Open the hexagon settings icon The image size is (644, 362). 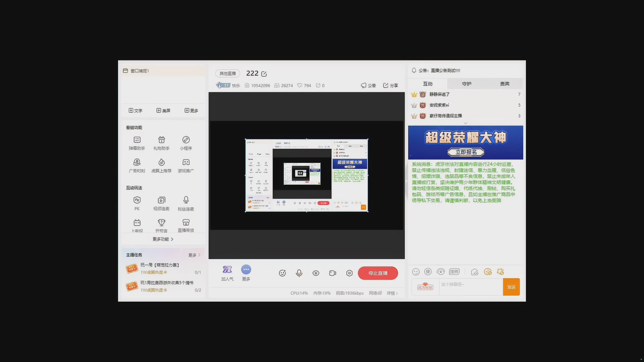(x=350, y=273)
